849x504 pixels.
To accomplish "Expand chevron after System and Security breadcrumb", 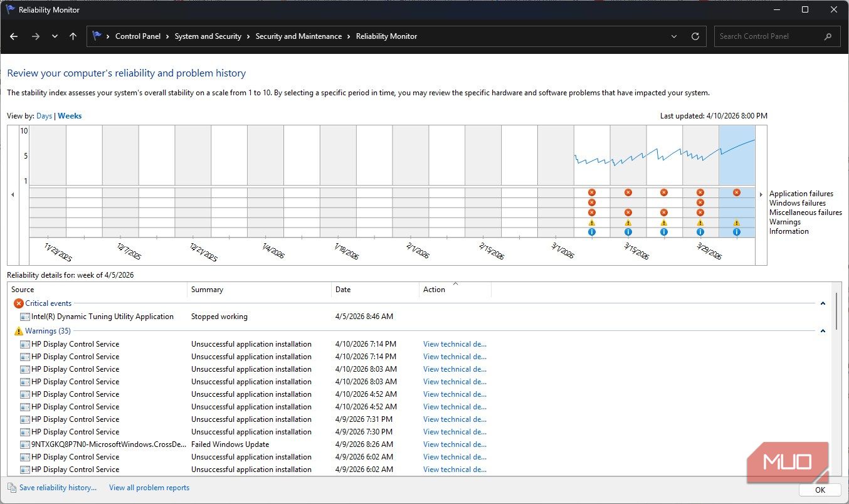I will coord(248,36).
